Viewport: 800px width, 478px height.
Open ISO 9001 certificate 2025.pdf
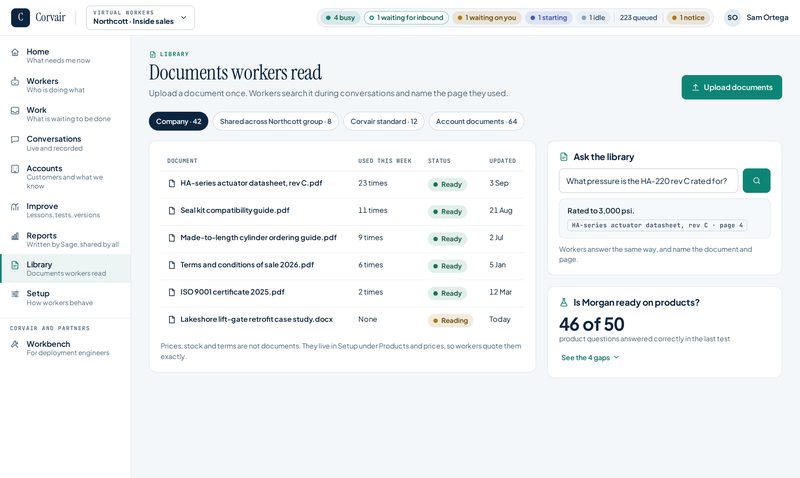[x=232, y=292]
